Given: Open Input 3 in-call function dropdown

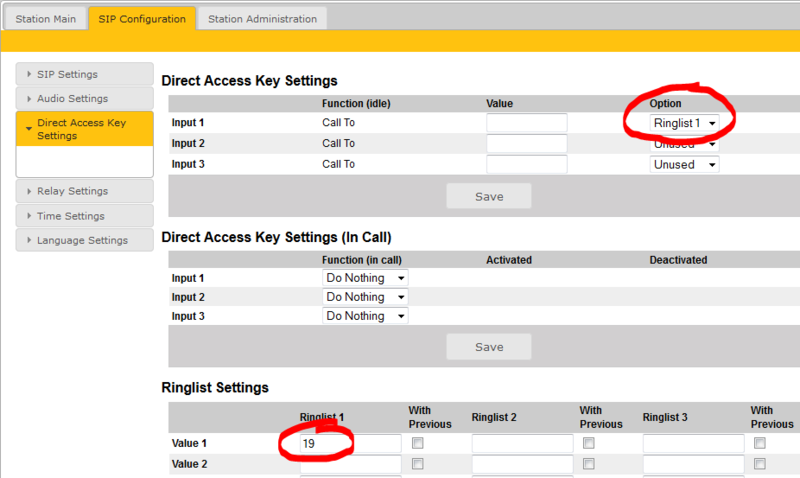Looking at the screenshot, I should (365, 316).
